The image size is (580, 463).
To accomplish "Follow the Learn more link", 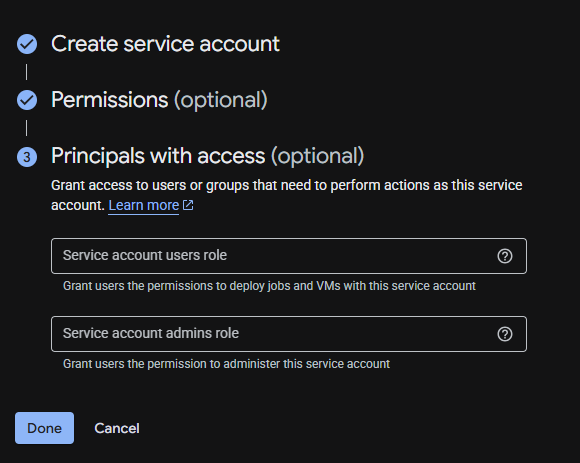I will tap(144, 205).
